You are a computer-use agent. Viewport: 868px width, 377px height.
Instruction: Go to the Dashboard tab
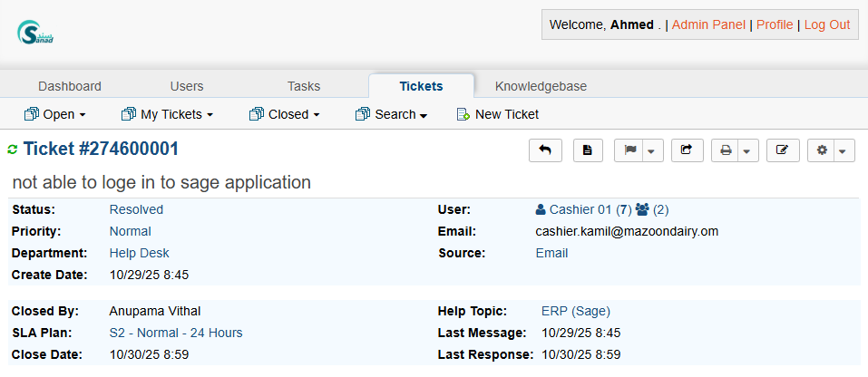[x=70, y=86]
